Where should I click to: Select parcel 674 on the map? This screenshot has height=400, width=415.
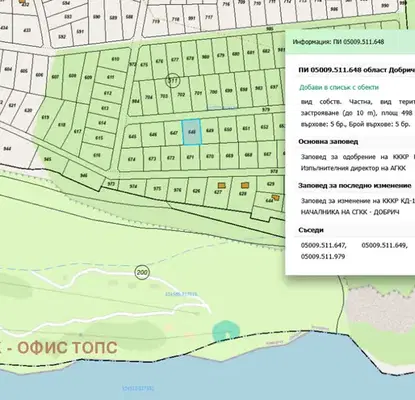pos(132,159)
